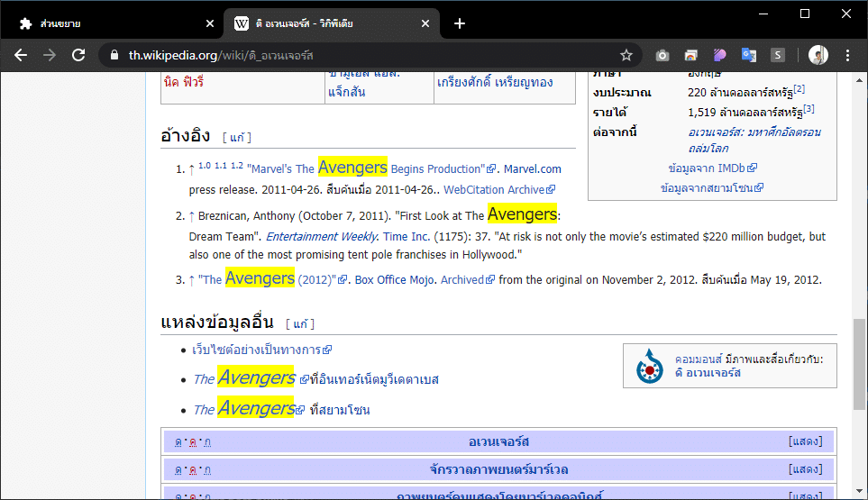Click the purple extension icon
868x500 pixels.
pos(719,55)
